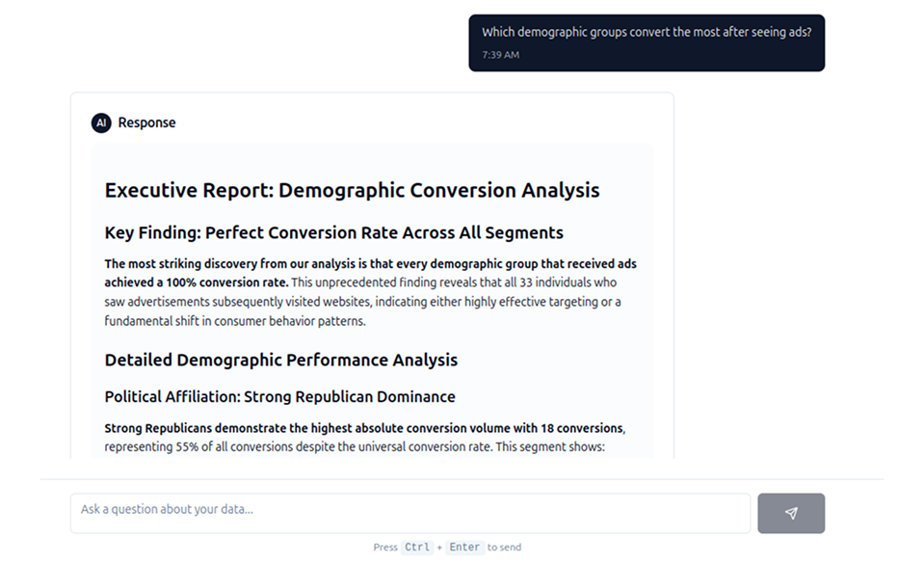The height and width of the screenshot is (564, 924).
Task: Click the round AI avatar icon
Action: (101, 122)
